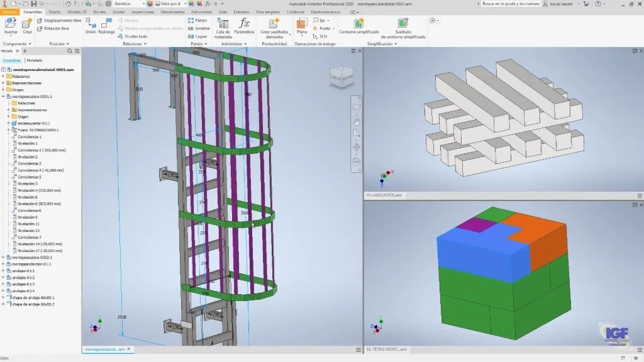Switch to the Electromecánica ribbon tab
644x362 pixels.
(325, 12)
